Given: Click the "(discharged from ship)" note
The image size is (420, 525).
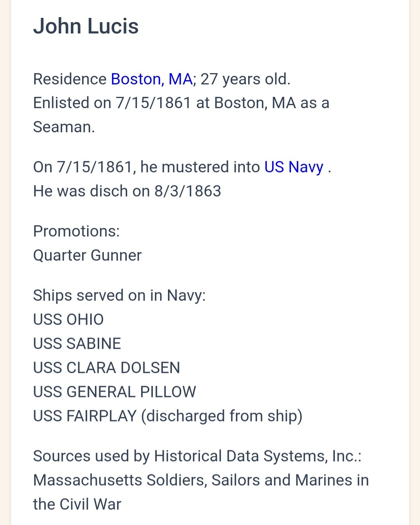Looking at the screenshot, I should pos(222,416).
